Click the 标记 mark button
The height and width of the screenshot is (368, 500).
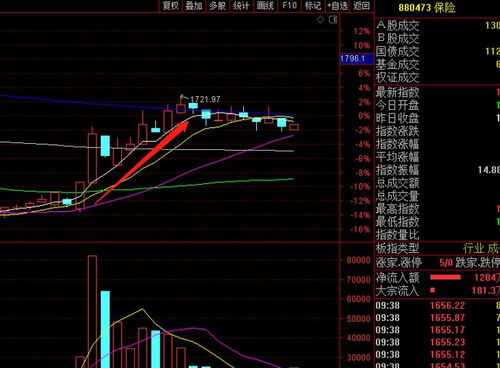tap(313, 6)
